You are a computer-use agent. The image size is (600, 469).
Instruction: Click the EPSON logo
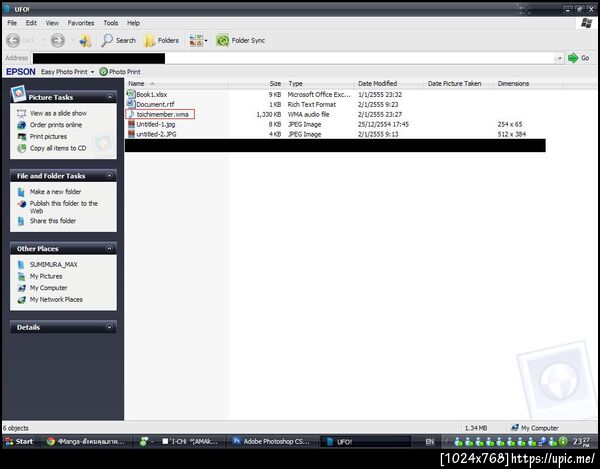point(21,72)
